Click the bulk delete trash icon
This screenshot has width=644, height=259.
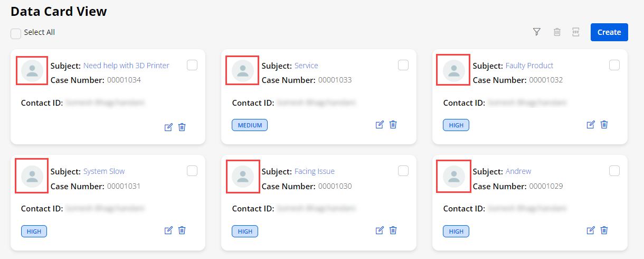point(557,32)
